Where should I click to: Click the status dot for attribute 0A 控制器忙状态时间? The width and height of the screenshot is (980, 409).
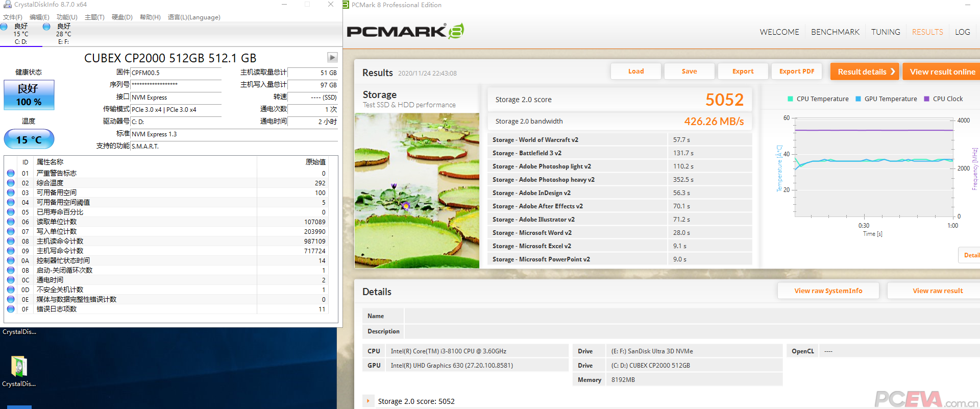coord(11,260)
